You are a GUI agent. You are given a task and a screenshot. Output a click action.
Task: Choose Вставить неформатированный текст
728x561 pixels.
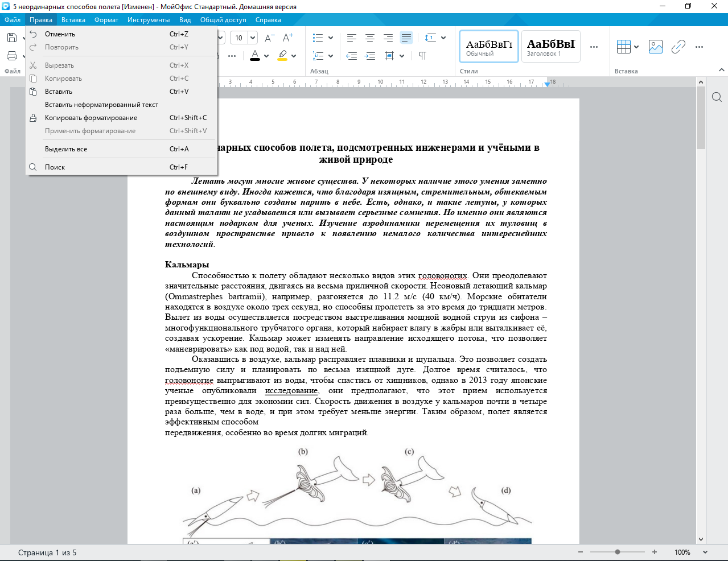pos(121,105)
